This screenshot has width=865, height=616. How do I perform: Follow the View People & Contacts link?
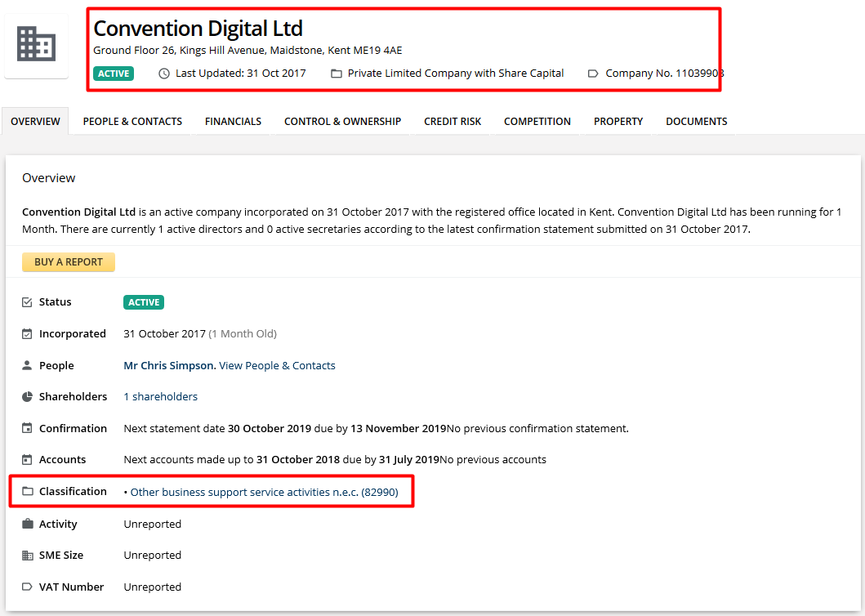(277, 365)
